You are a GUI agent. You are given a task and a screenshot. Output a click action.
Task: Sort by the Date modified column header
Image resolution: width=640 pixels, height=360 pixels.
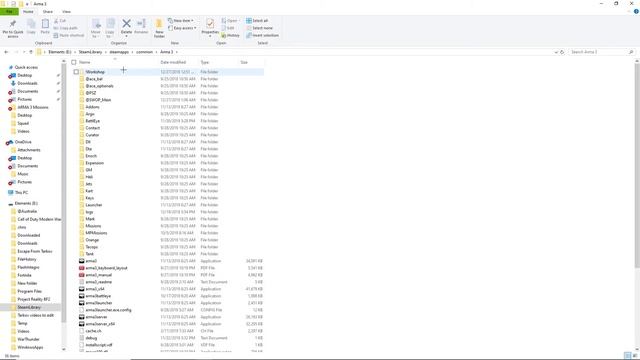173,62
